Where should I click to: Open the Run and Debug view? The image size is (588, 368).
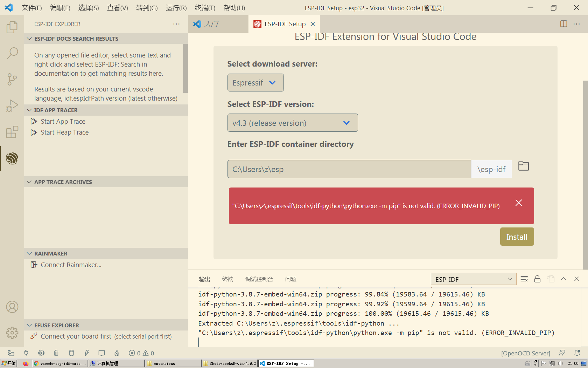[x=12, y=106]
